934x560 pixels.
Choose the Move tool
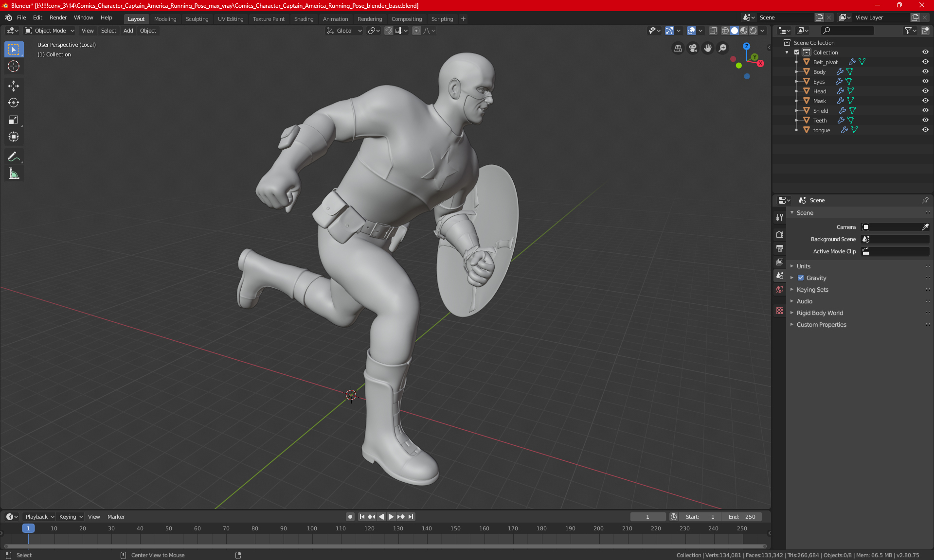coord(14,86)
